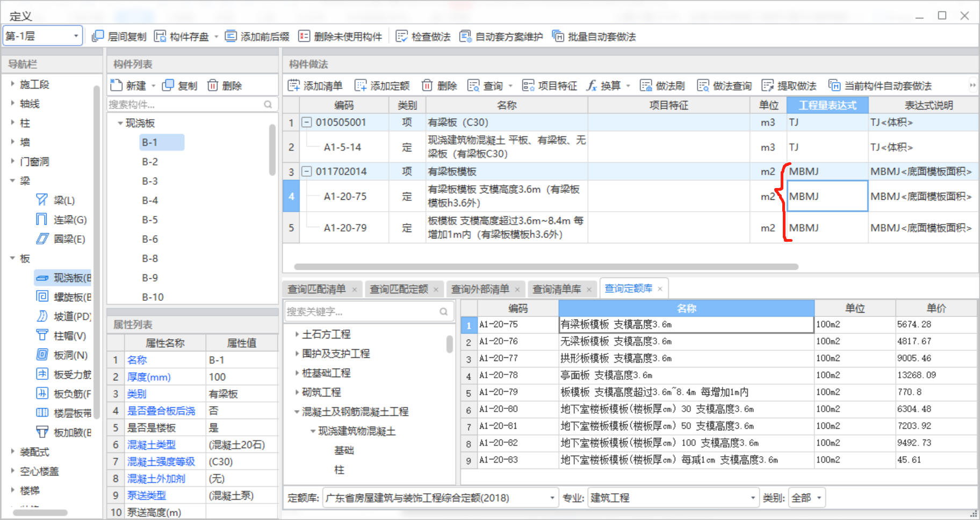Click the 换算 fx icon
This screenshot has width=980, height=520.
click(x=592, y=85)
